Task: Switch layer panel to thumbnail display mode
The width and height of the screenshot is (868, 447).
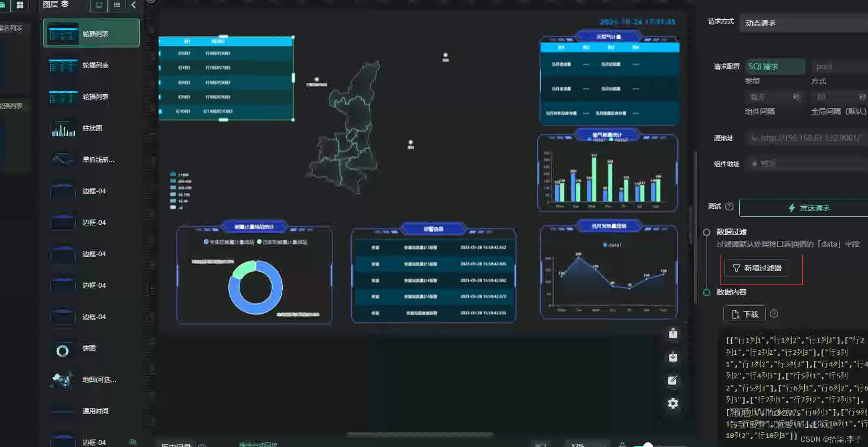Action: tap(99, 5)
